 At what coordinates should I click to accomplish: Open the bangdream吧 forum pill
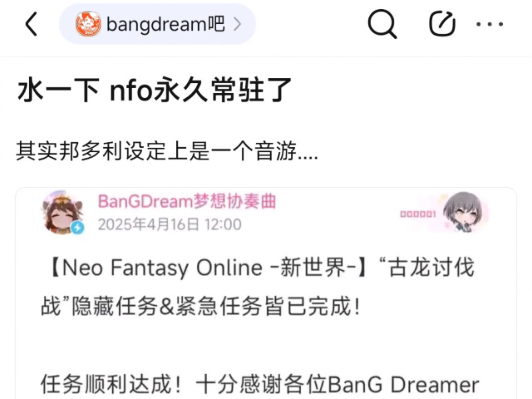point(157,24)
